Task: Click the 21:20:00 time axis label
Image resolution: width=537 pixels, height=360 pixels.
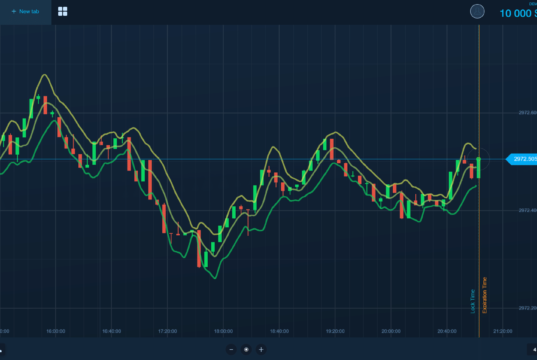Action: 503,331
